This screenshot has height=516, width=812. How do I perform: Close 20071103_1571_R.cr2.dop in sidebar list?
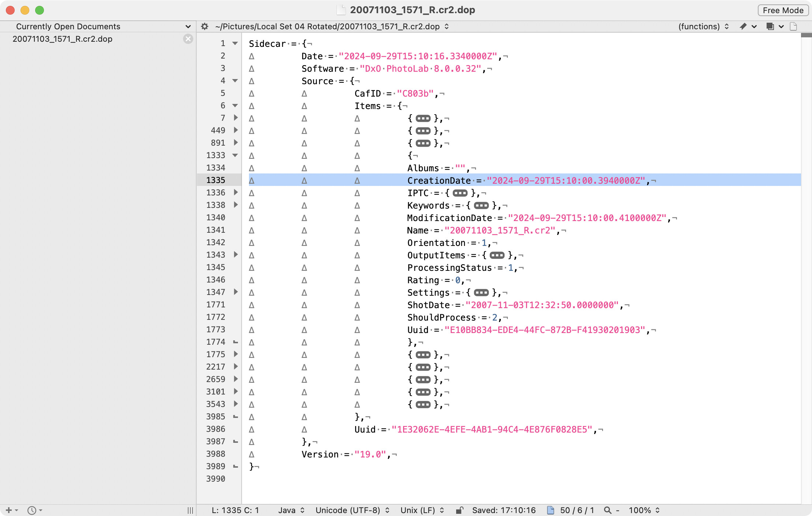pos(188,39)
